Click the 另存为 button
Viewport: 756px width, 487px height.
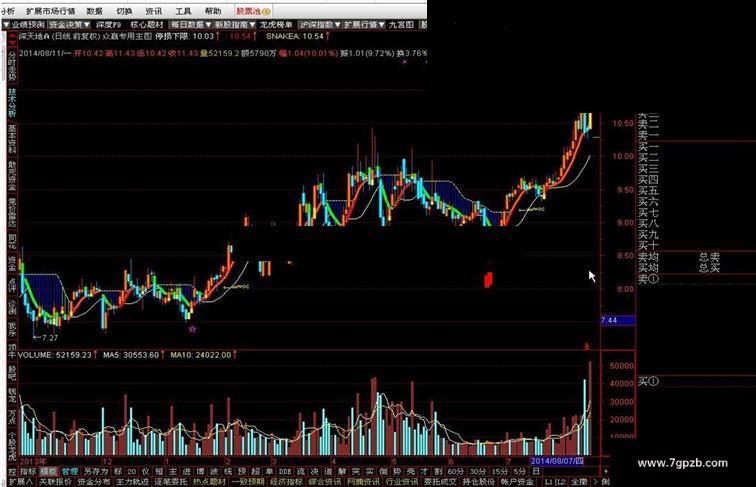(x=96, y=472)
